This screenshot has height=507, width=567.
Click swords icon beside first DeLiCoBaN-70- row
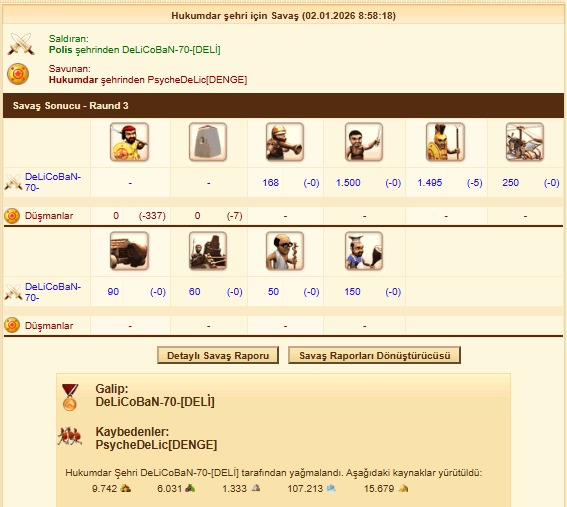tap(13, 182)
